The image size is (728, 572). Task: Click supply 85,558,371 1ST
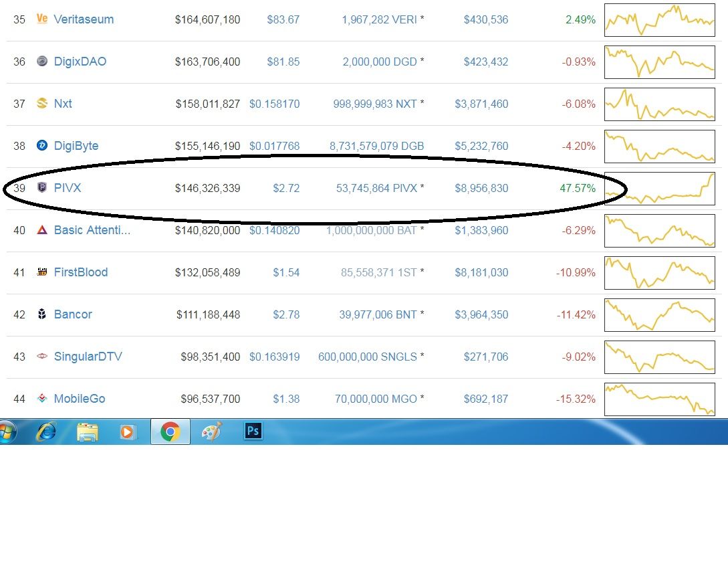tap(379, 272)
